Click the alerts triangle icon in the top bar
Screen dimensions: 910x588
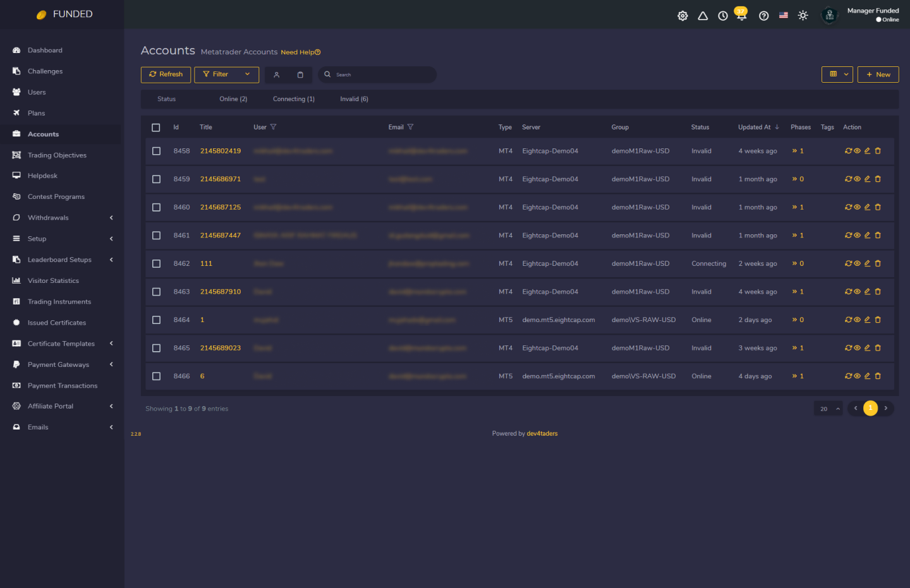(703, 15)
